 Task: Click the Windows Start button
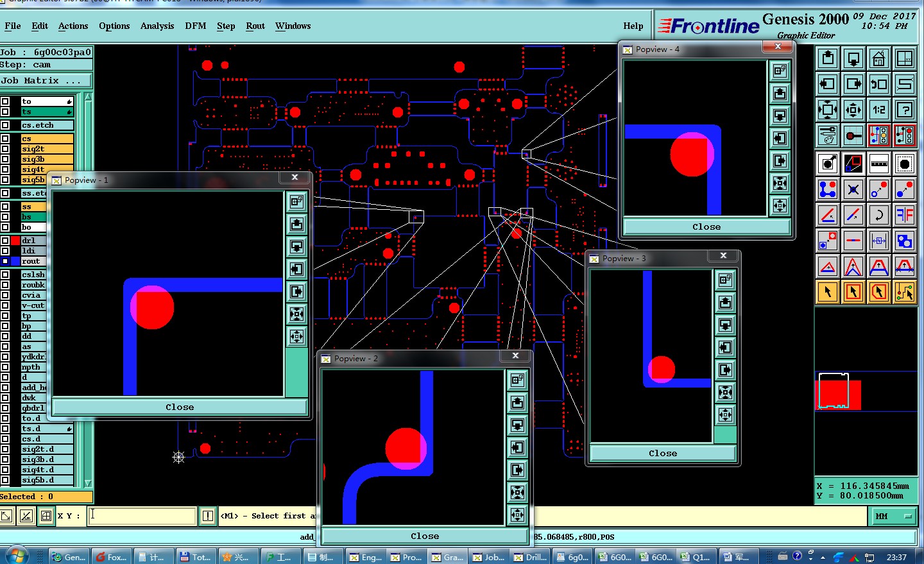[x=17, y=556]
